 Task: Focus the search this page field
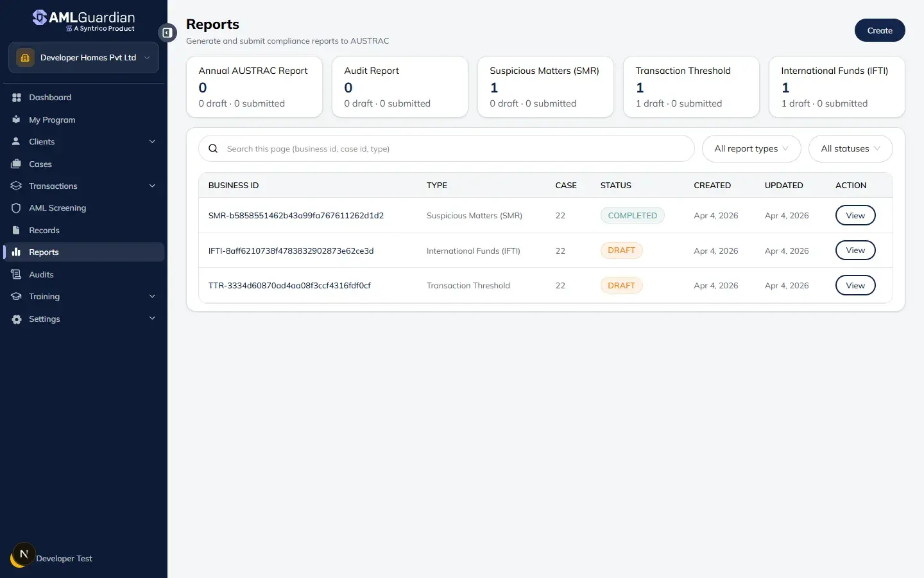click(447, 148)
